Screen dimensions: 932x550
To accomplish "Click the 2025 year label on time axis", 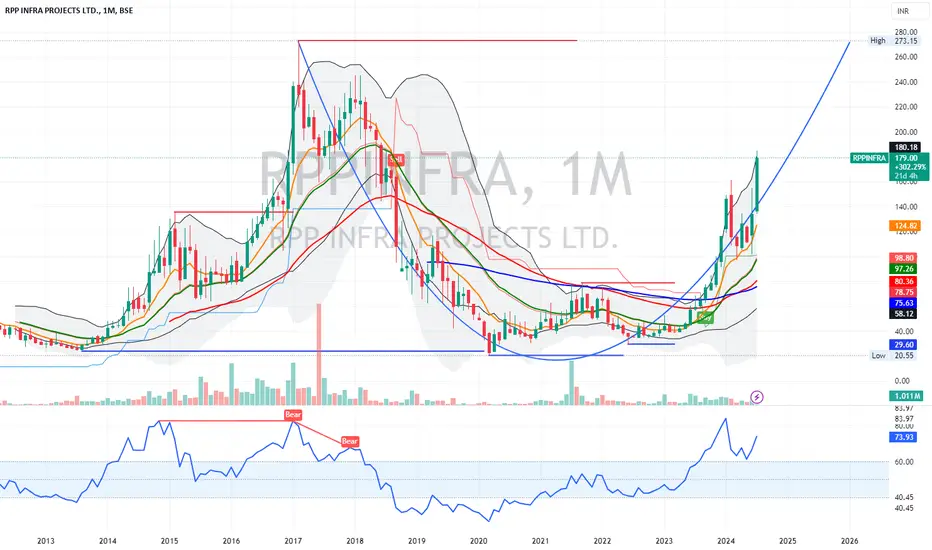I will click(x=788, y=540).
